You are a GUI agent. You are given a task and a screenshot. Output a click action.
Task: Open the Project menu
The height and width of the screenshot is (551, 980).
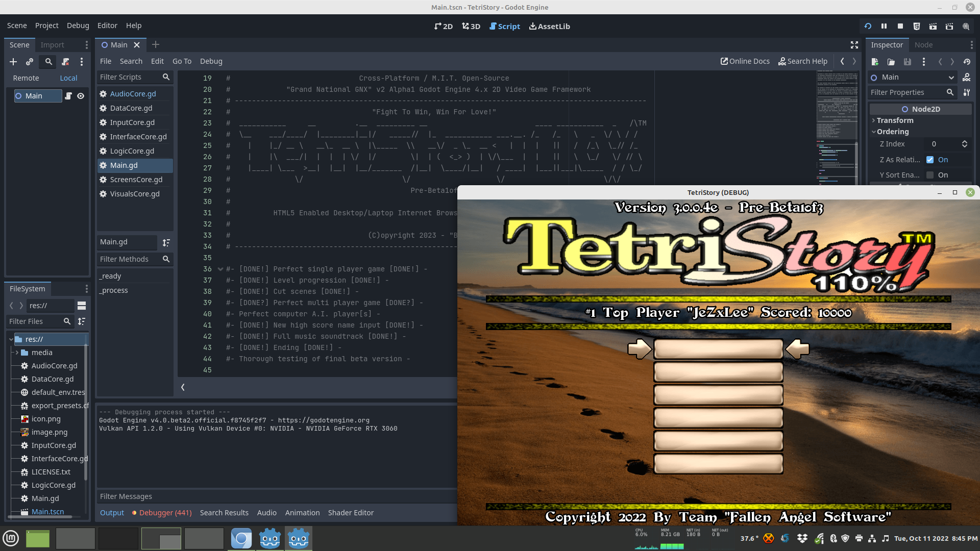coord(47,26)
